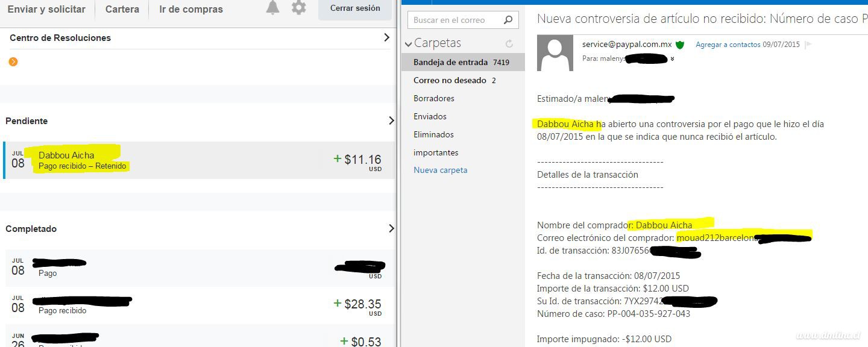Flag the email using the flag icon
This screenshot has width=868, height=347.
[808, 45]
